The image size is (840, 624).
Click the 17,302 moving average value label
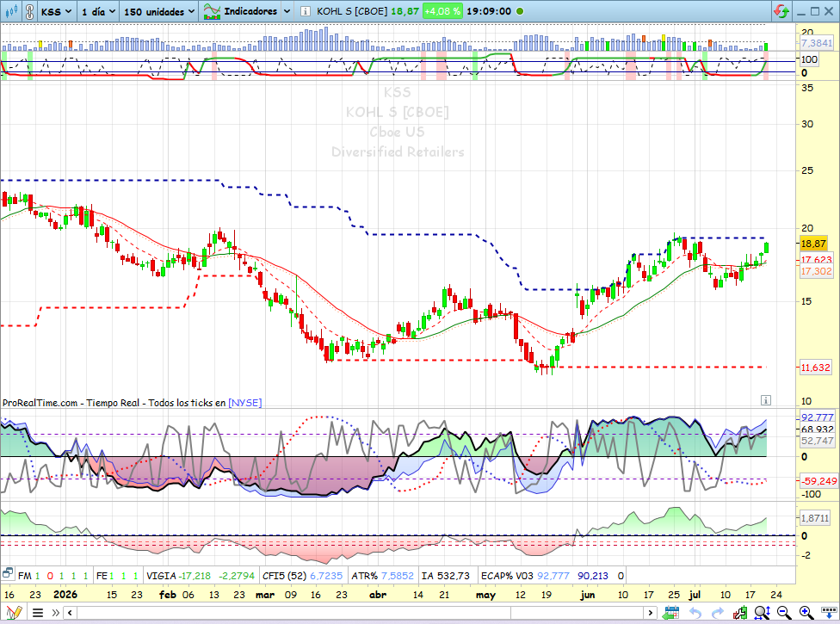[817, 271]
